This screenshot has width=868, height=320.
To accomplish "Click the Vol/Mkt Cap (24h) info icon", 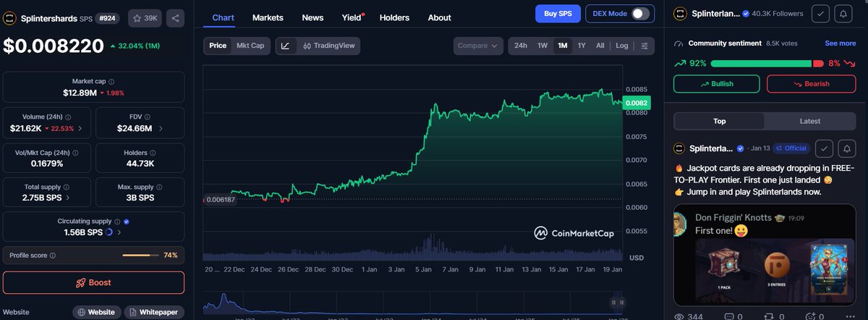I will pos(75,153).
